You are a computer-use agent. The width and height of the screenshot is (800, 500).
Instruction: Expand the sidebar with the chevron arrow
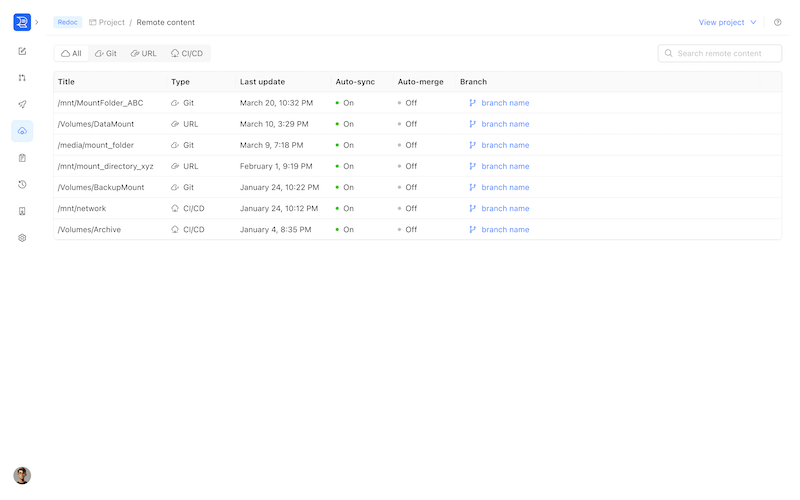[37, 22]
